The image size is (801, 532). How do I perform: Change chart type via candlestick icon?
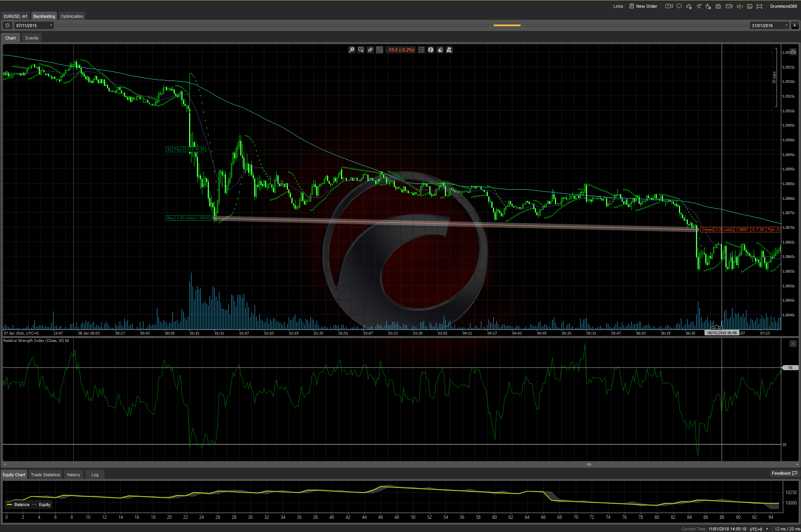point(370,50)
